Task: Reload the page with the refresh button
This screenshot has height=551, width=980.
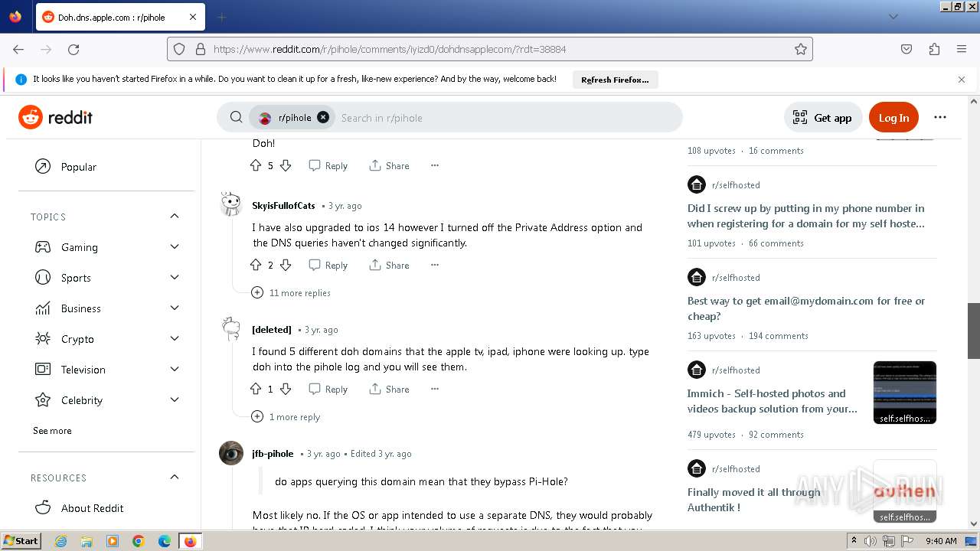Action: click(73, 49)
